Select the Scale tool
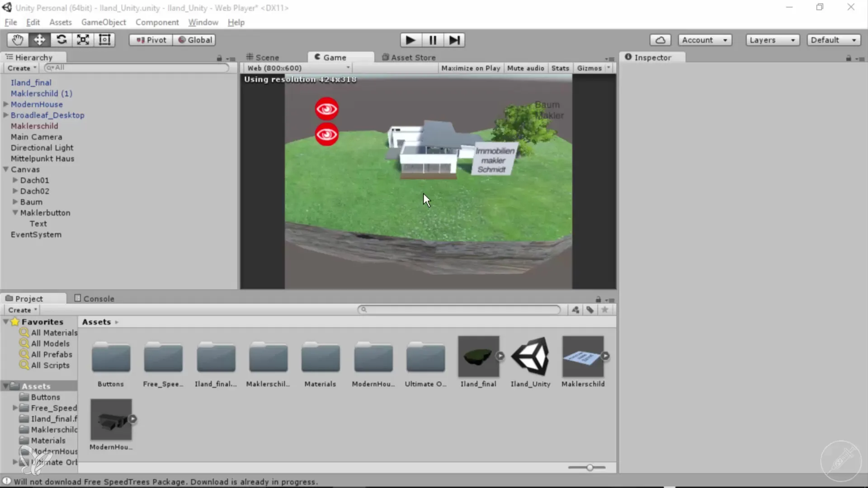Viewport: 868px width, 488px height. pos(83,40)
